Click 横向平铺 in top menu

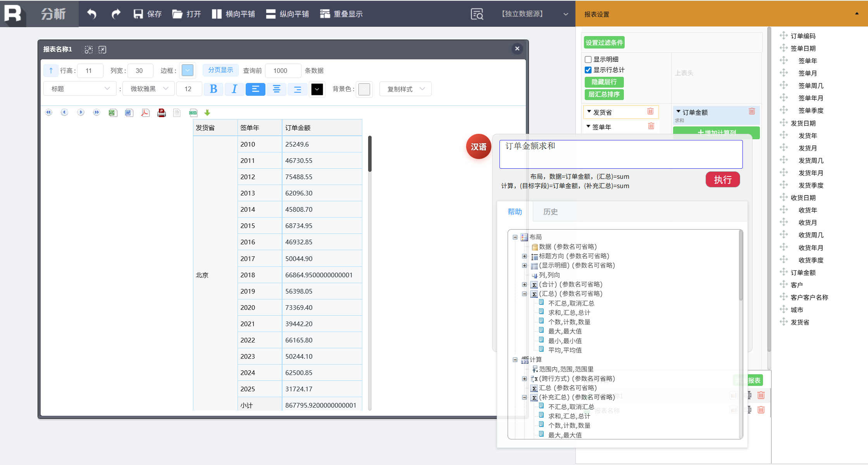tap(234, 14)
